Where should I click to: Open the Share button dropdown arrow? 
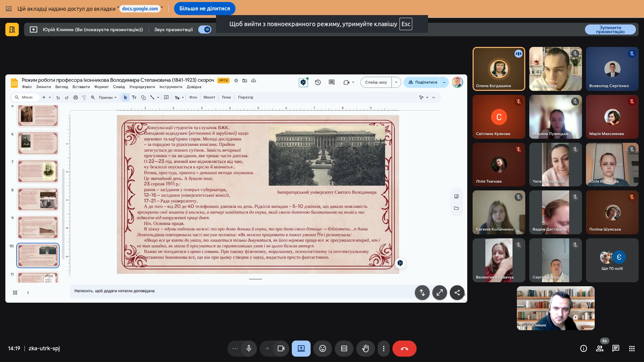click(x=444, y=82)
